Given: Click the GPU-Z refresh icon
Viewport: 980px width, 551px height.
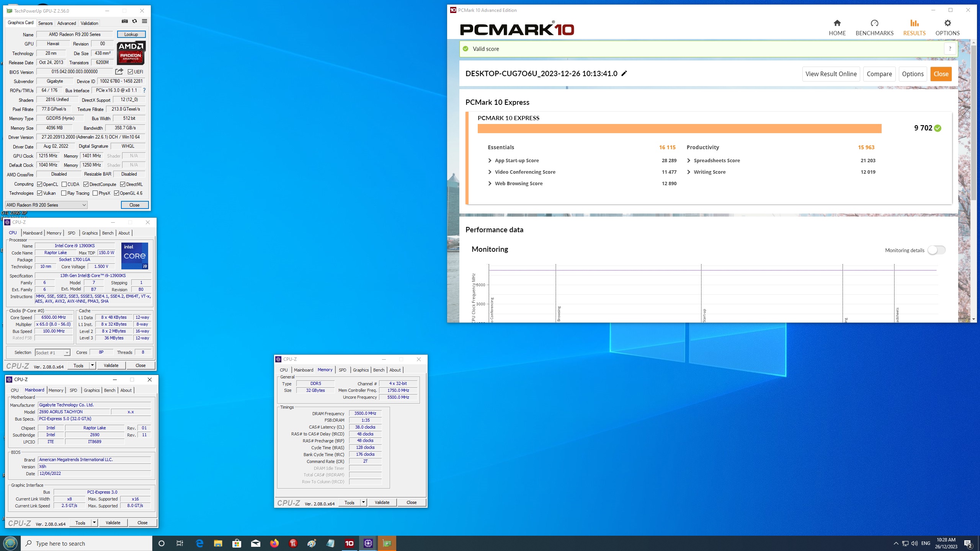Looking at the screenshot, I should pos(134,21).
